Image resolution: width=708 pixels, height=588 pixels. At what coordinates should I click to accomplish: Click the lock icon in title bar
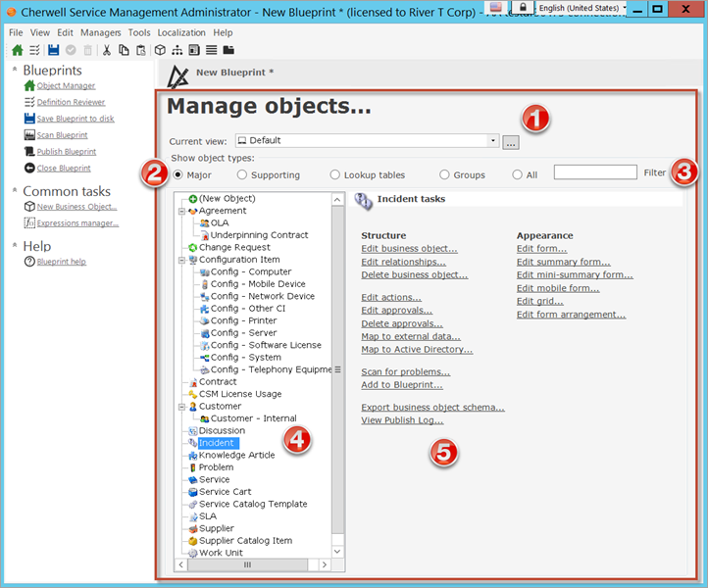click(x=523, y=7)
